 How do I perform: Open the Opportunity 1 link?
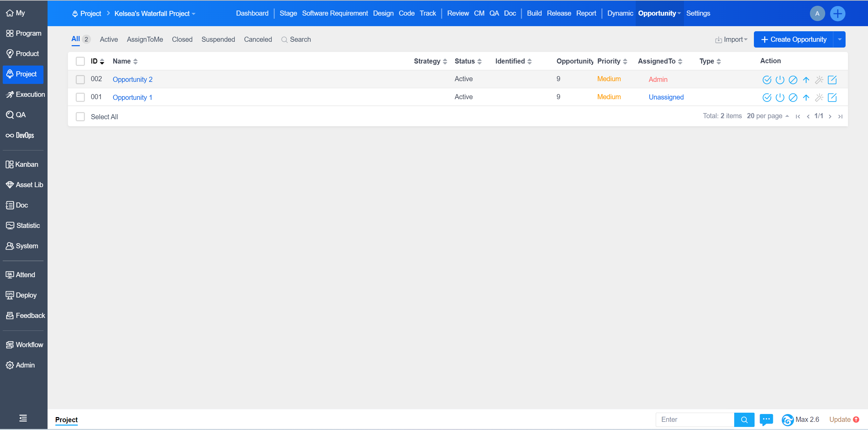click(132, 97)
